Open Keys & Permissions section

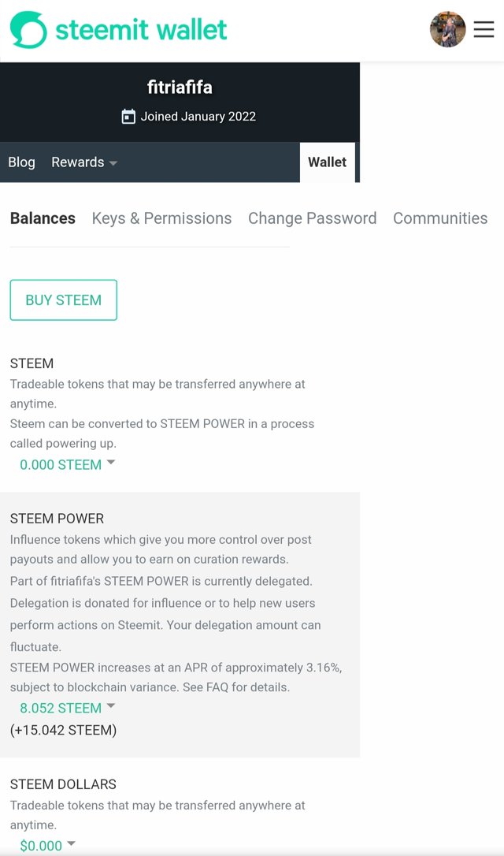pyautogui.click(x=161, y=218)
